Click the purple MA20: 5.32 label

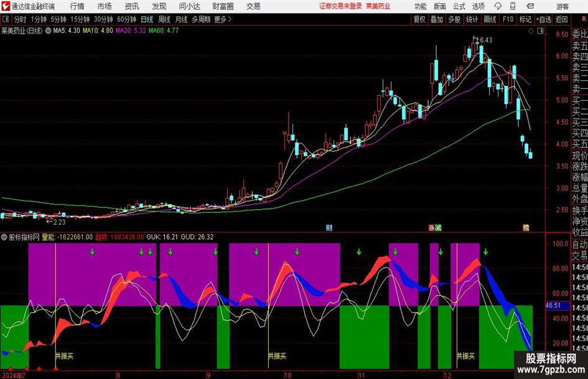131,30
